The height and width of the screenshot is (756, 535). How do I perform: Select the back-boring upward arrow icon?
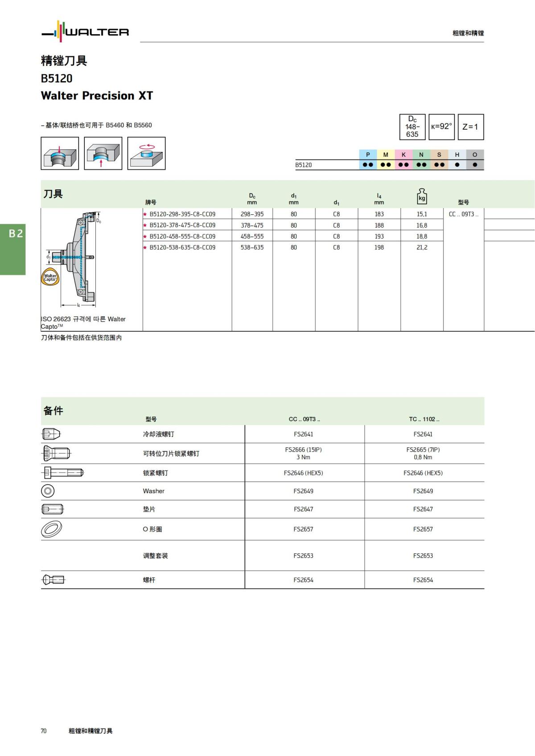coord(103,153)
